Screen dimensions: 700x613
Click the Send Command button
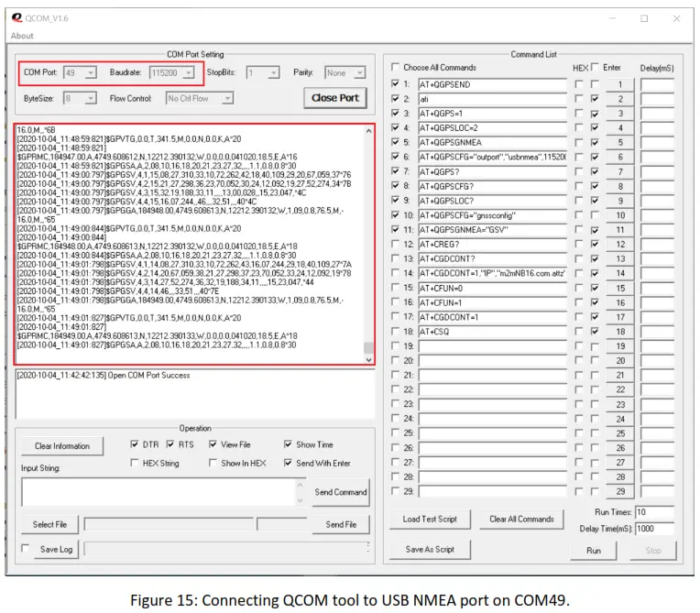pos(341,492)
